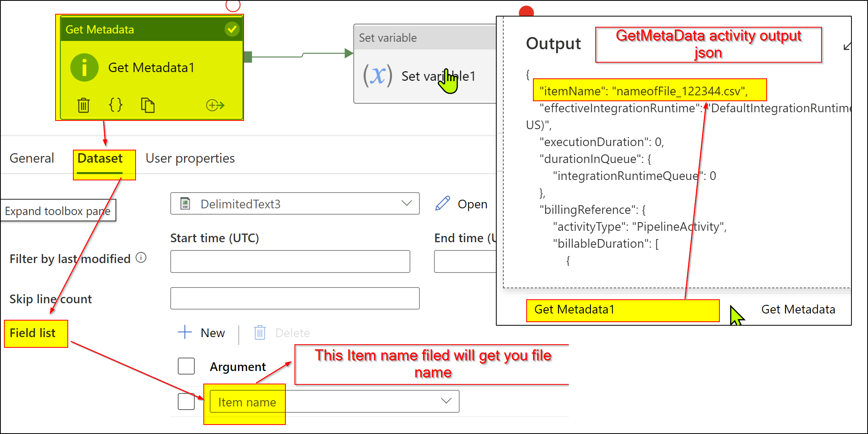Select the Dataset tab

(x=100, y=158)
